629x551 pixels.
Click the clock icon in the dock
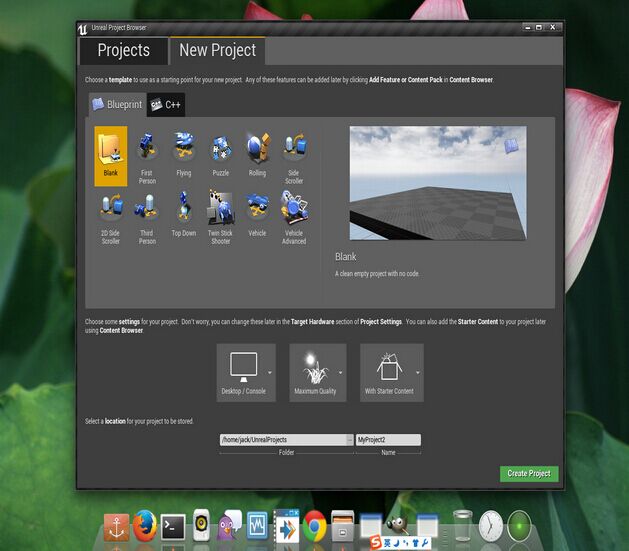coord(491,526)
